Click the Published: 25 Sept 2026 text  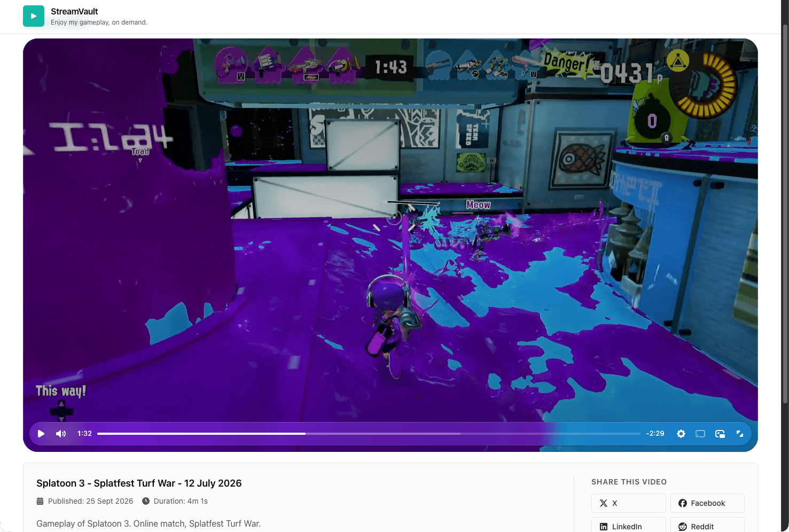(90, 501)
